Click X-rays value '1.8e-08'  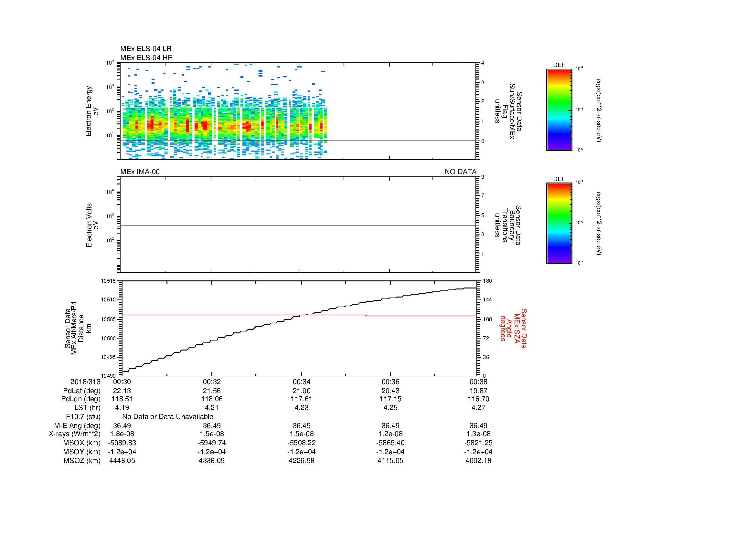click(x=122, y=434)
